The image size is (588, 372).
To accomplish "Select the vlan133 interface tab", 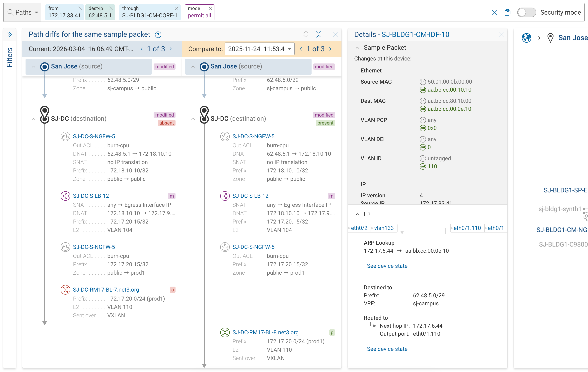I will coord(384,228).
